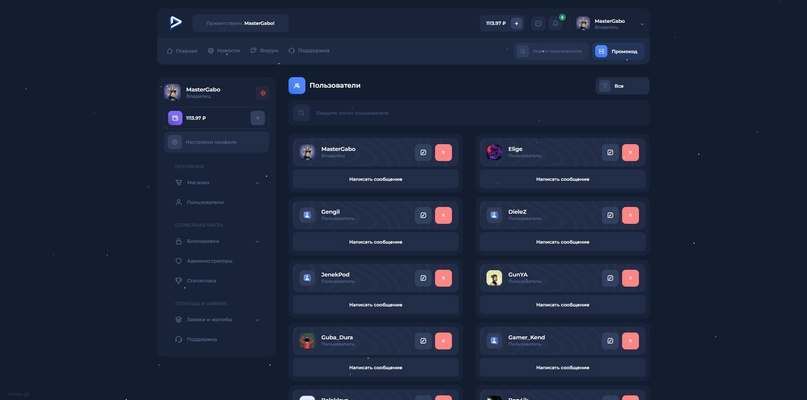Screen dimensions: 807x400
Task: Select Статистика in the sidebar menu
Action: 201,280
